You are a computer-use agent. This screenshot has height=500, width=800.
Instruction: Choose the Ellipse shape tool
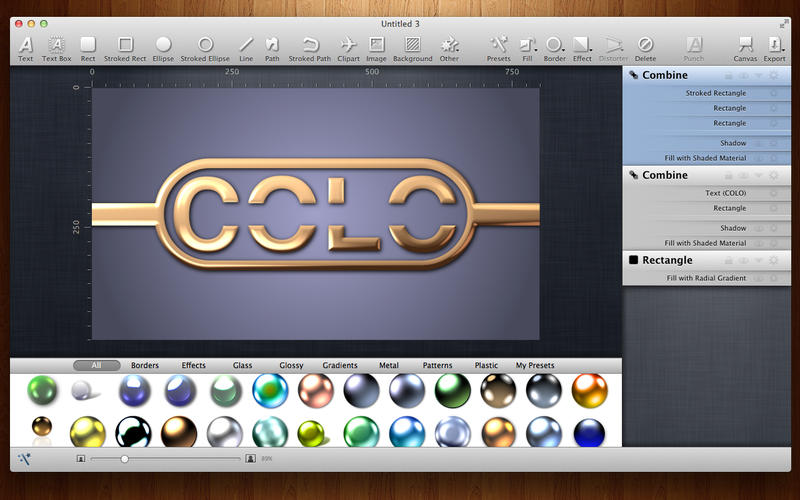163,49
